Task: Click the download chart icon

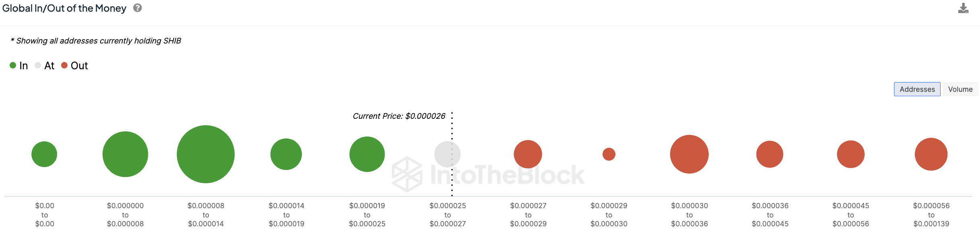Action: click(x=963, y=8)
